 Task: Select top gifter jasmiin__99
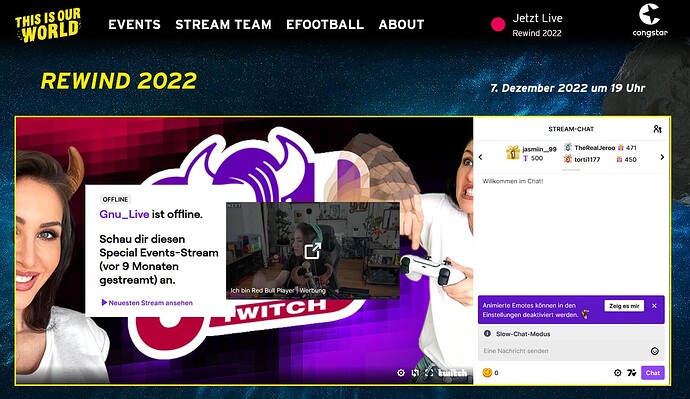pyautogui.click(x=540, y=149)
